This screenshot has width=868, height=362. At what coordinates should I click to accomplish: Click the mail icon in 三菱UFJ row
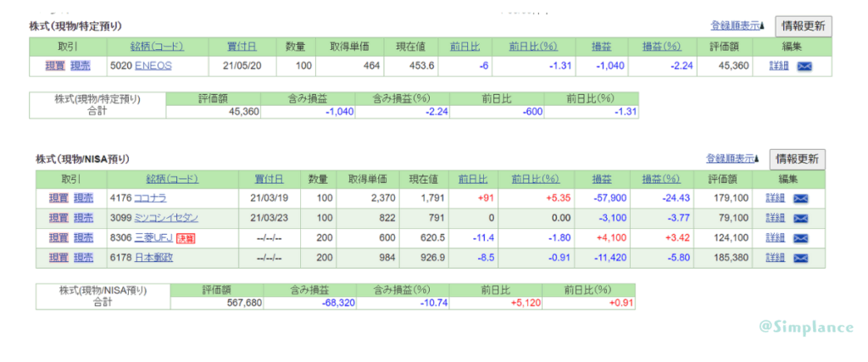click(x=800, y=238)
